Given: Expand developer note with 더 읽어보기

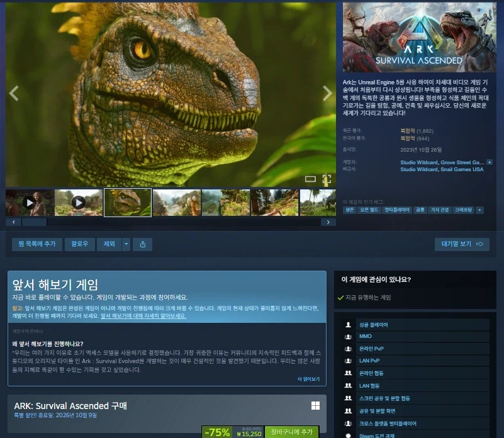Looking at the screenshot, I should point(308,379).
